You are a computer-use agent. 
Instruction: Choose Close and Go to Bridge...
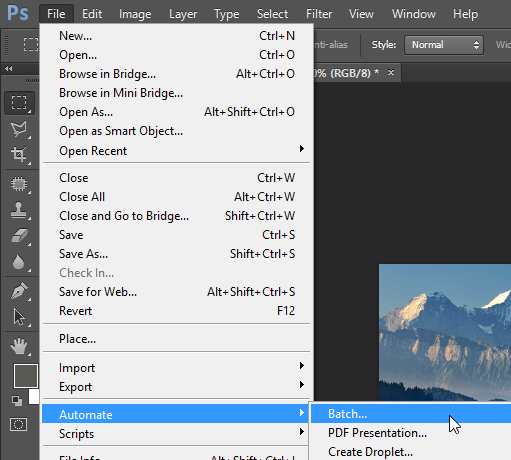[x=176, y=216]
